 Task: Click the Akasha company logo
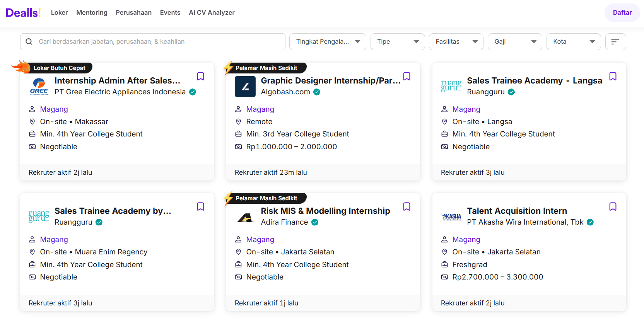point(451,216)
